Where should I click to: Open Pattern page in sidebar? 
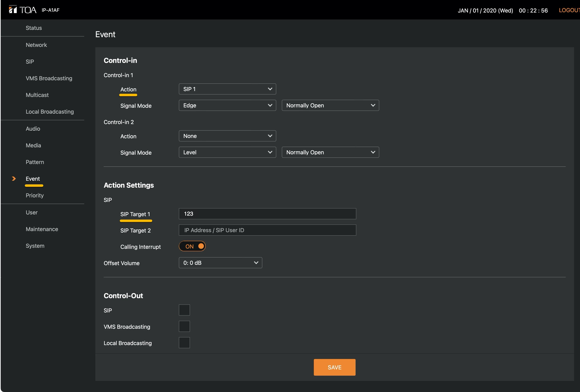35,162
